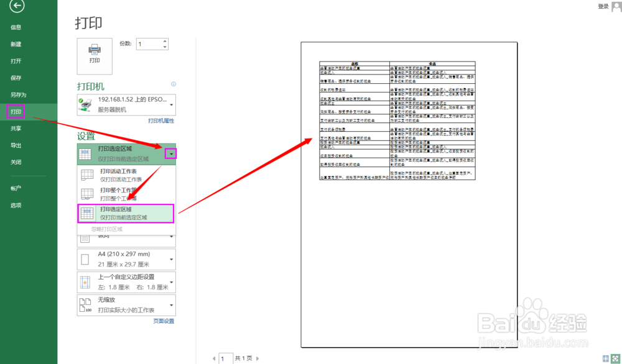Increase copies with the up spinner arrow
622x364 pixels.
pyautogui.click(x=165, y=41)
